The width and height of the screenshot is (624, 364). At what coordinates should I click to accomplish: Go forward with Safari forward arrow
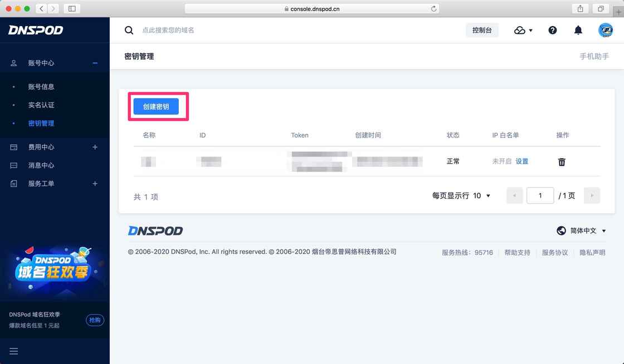click(x=53, y=8)
